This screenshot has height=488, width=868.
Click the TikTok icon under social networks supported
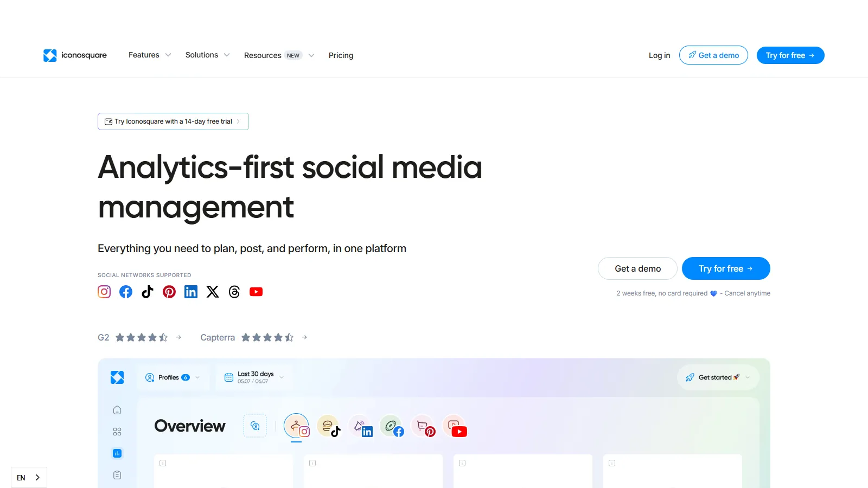tap(147, 292)
